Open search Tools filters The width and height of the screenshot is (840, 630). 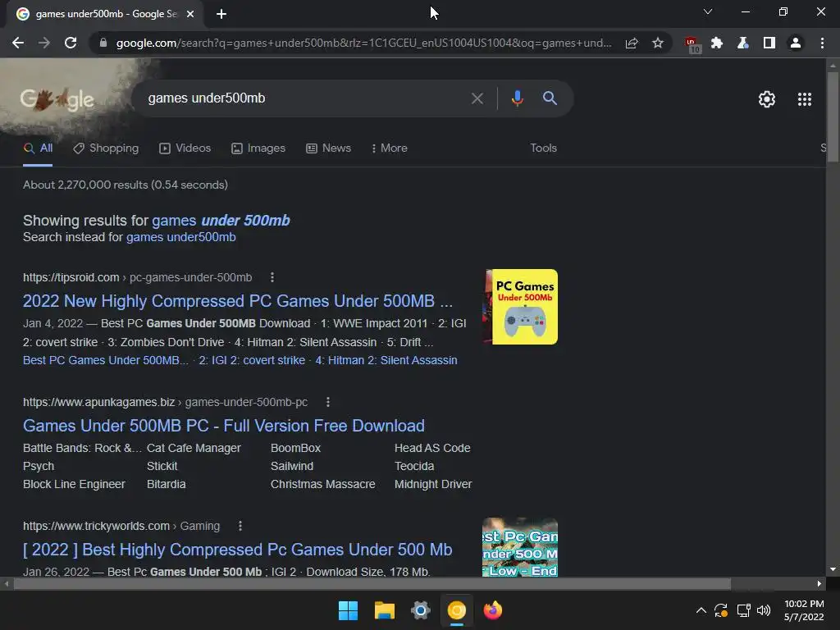[x=543, y=148]
